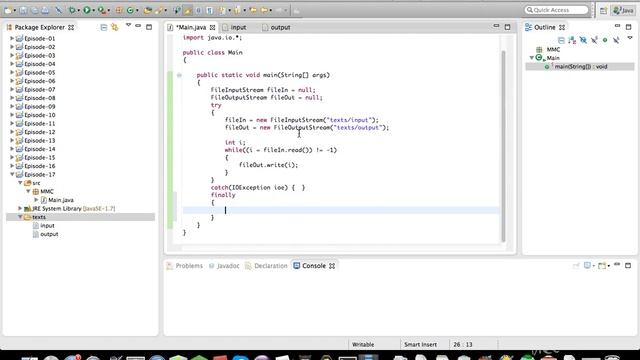Screen dimensions: 640x360
Task: Click the Last Edit Location arrow icon
Action: (x=253, y=10)
